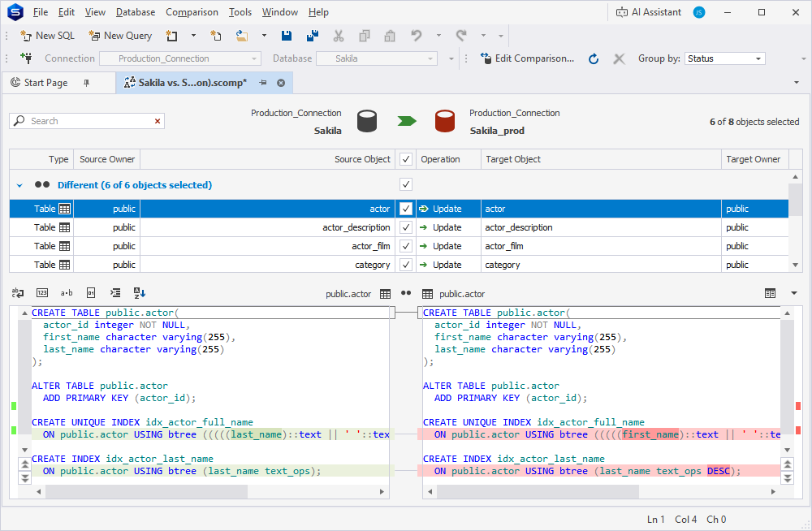The height and width of the screenshot is (531, 812).
Task: Click the Copy icon in toolbar
Action: pos(365,36)
